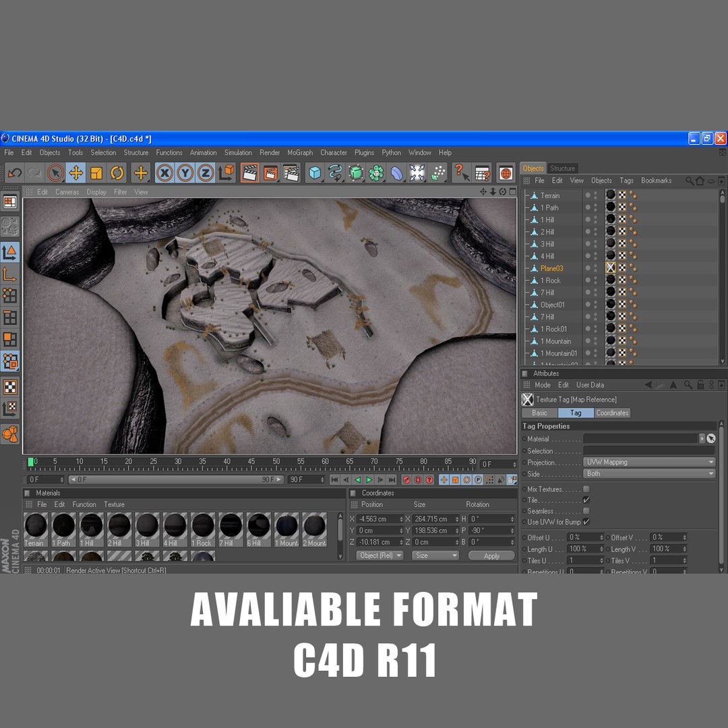
Task: Open the Render Settings icon
Action: (x=291, y=173)
